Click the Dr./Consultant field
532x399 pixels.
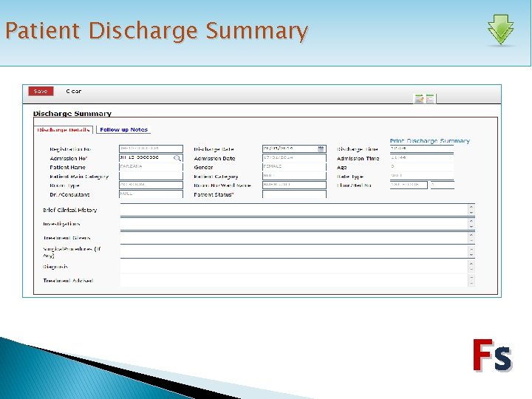click(151, 194)
